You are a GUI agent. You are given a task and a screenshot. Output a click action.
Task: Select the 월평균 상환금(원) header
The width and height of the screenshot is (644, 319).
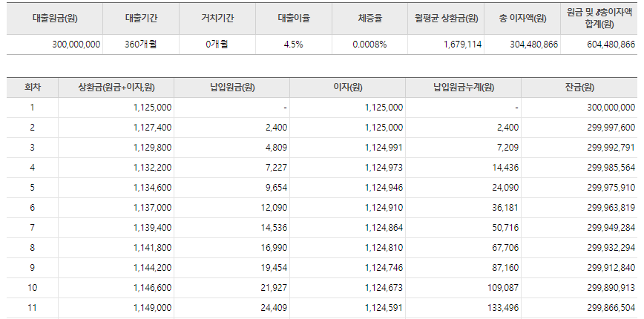[446, 19]
